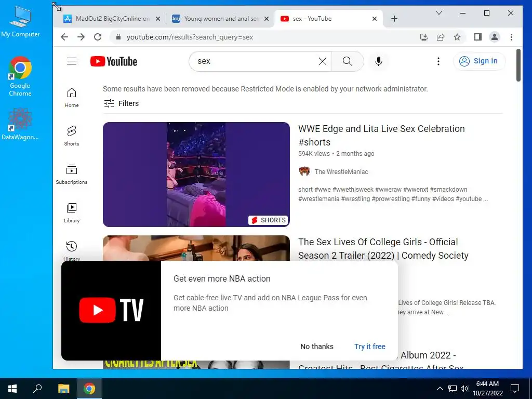The width and height of the screenshot is (532, 399).
Task: Click the install app icon in address bar
Action: (x=424, y=37)
